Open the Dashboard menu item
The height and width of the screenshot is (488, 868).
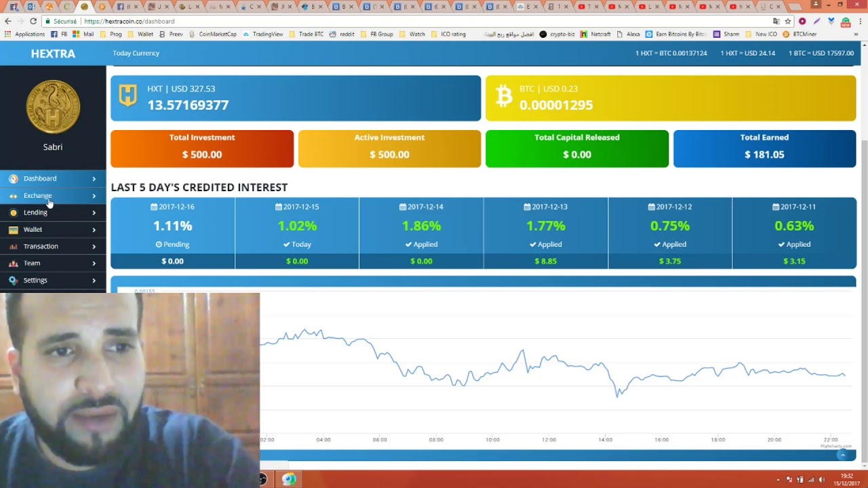53,179
